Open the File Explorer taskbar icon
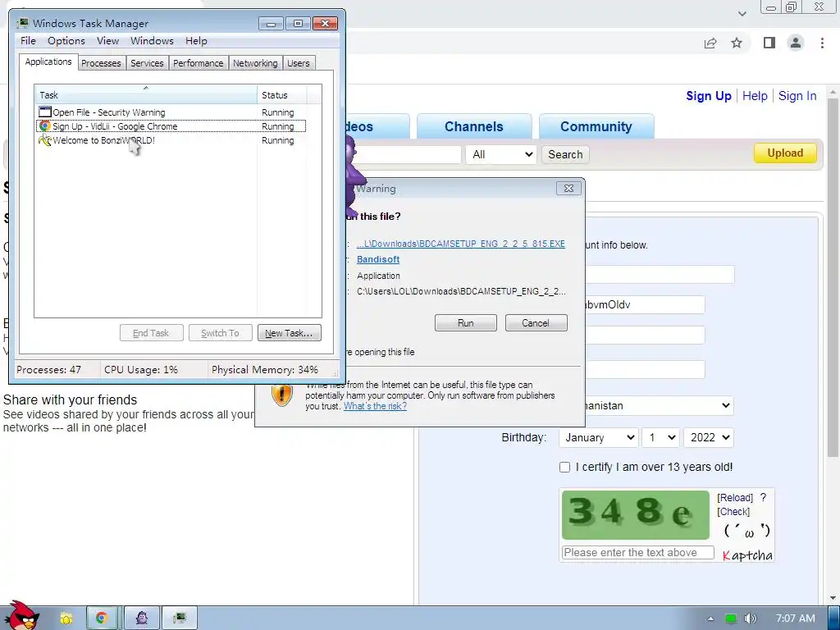The width and height of the screenshot is (840, 630). tap(66, 619)
